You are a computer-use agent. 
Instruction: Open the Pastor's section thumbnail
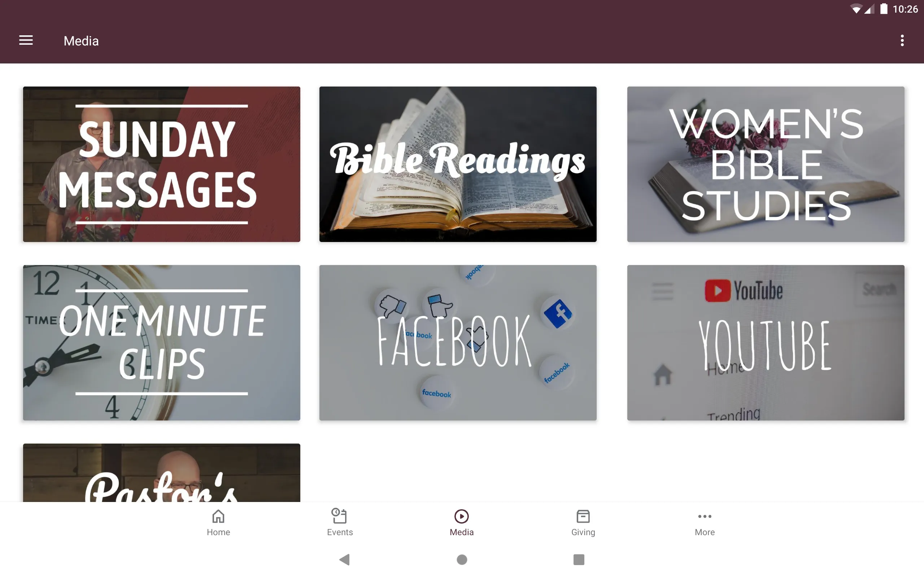point(162,473)
